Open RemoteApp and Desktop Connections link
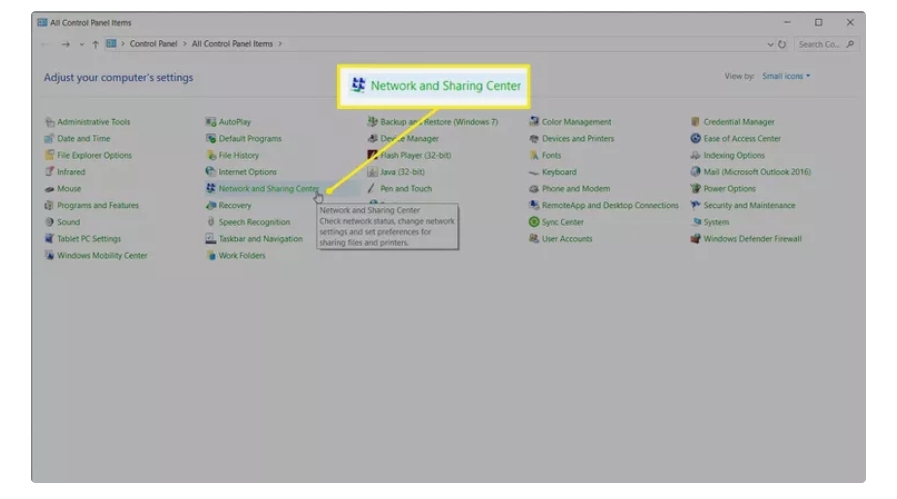 coord(610,205)
